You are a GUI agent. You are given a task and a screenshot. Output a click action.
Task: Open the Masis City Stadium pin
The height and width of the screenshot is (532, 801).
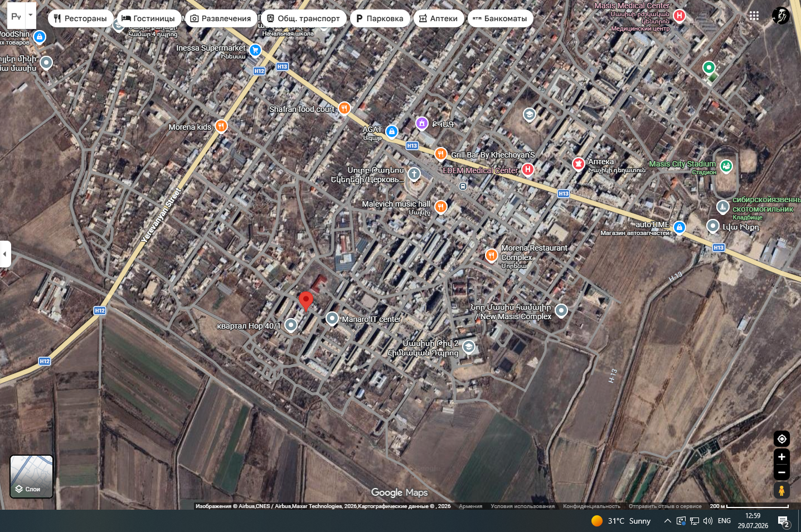click(726, 165)
